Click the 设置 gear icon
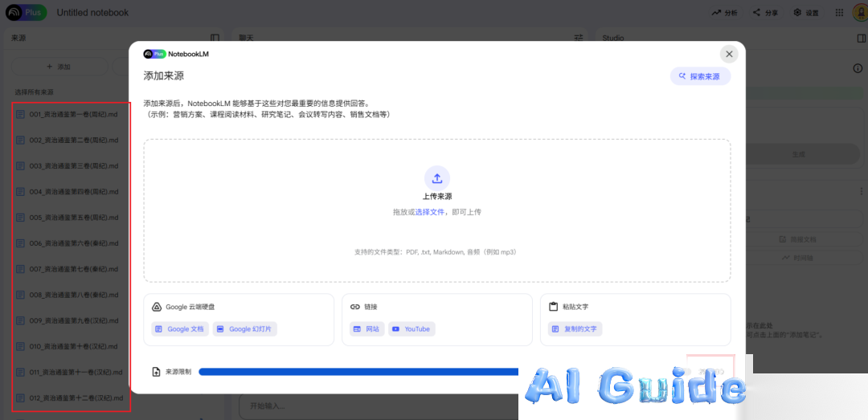 coord(797,12)
